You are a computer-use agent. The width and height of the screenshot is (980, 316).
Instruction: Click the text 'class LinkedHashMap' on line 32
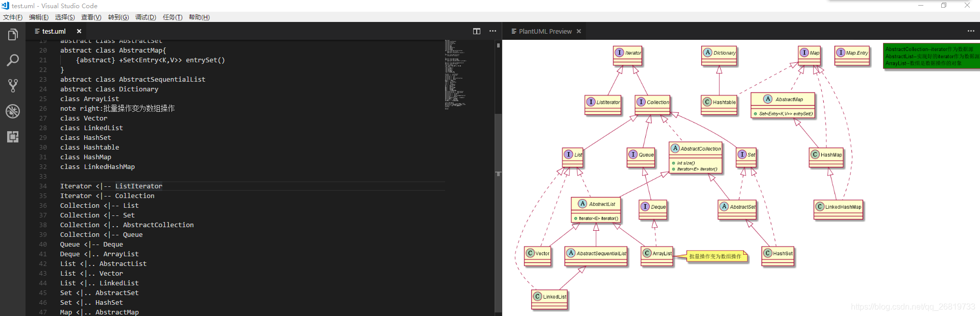click(97, 167)
